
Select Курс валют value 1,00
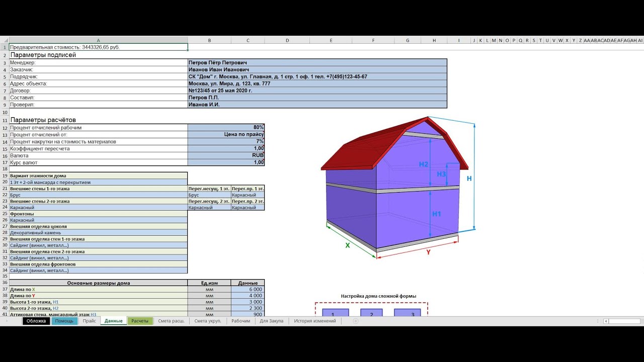[x=226, y=162]
